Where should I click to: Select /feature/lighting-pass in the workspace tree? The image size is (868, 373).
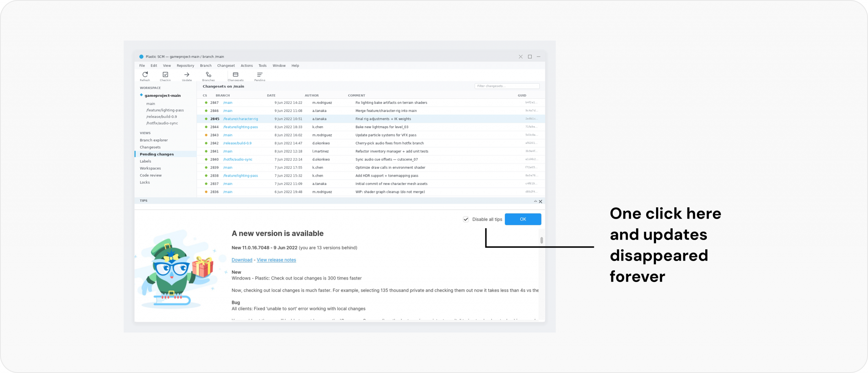coord(165,110)
